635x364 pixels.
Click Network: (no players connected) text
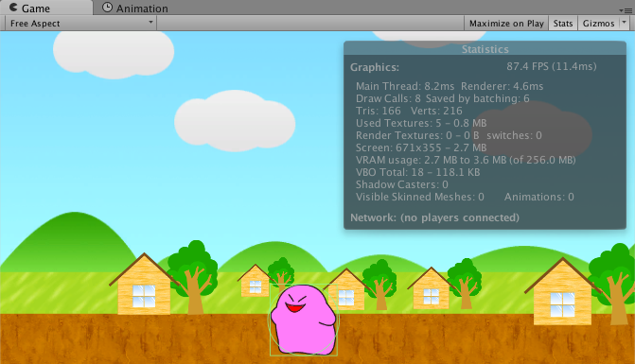(x=434, y=217)
